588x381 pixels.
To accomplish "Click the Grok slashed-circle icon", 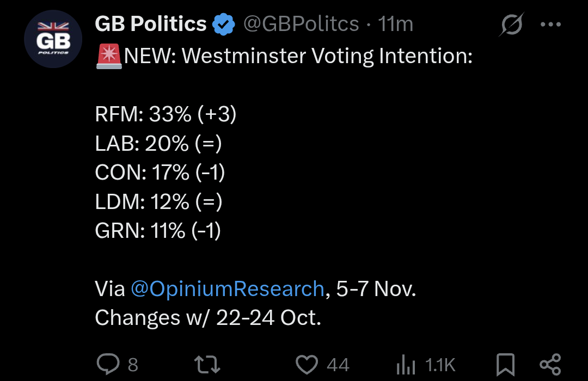I will point(511,24).
